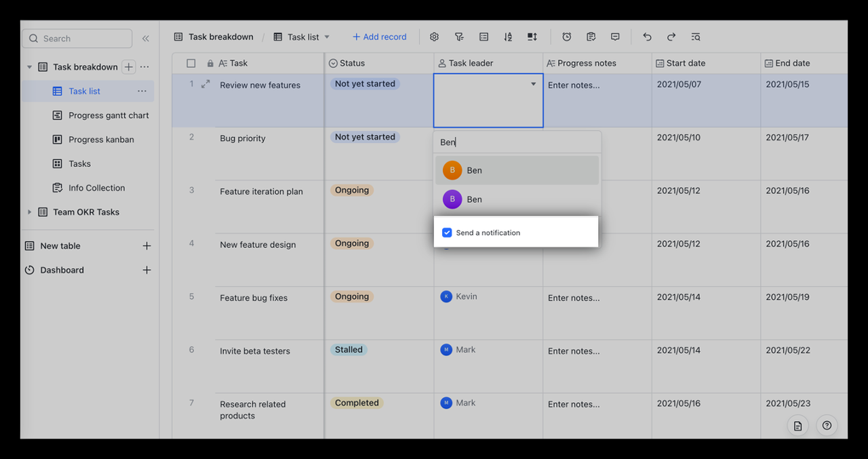Expand the Team OKR Tasks tree
The width and height of the screenshot is (868, 459).
[x=29, y=212]
